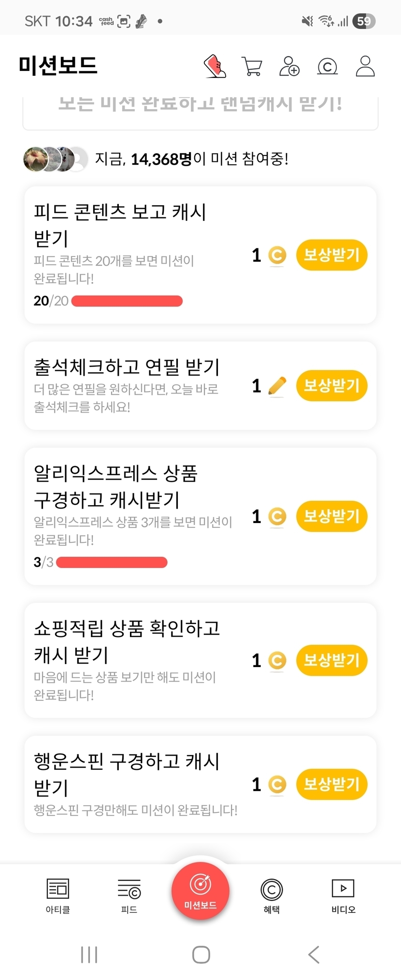Viewport: 401px width, 980px height.
Task: Go to the 혜택 tab
Action: pyautogui.click(x=272, y=895)
